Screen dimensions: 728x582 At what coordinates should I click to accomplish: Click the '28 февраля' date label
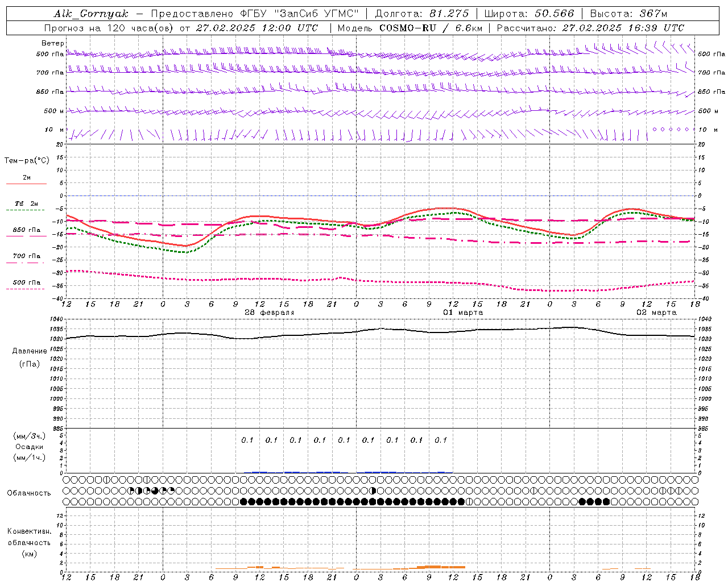(270, 313)
